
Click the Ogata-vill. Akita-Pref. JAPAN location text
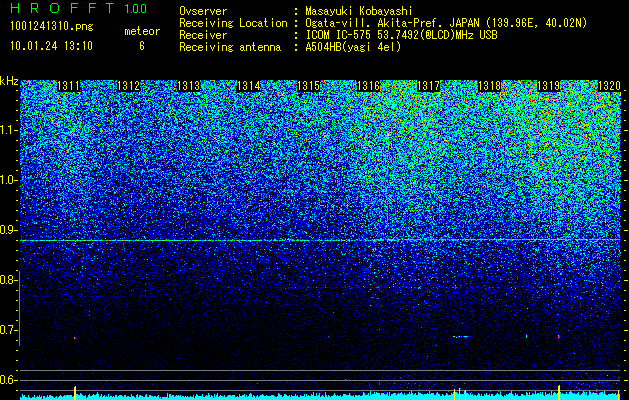[446, 23]
